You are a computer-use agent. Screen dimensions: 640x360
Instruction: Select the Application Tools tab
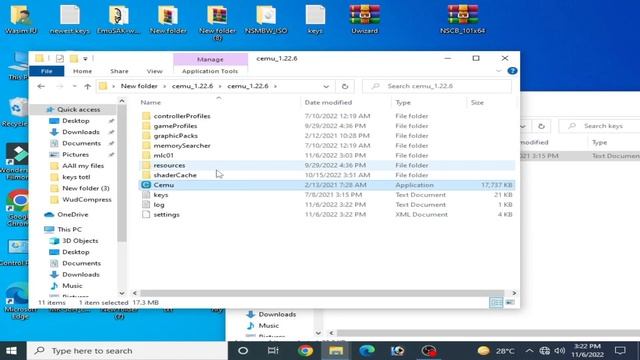coord(210,71)
